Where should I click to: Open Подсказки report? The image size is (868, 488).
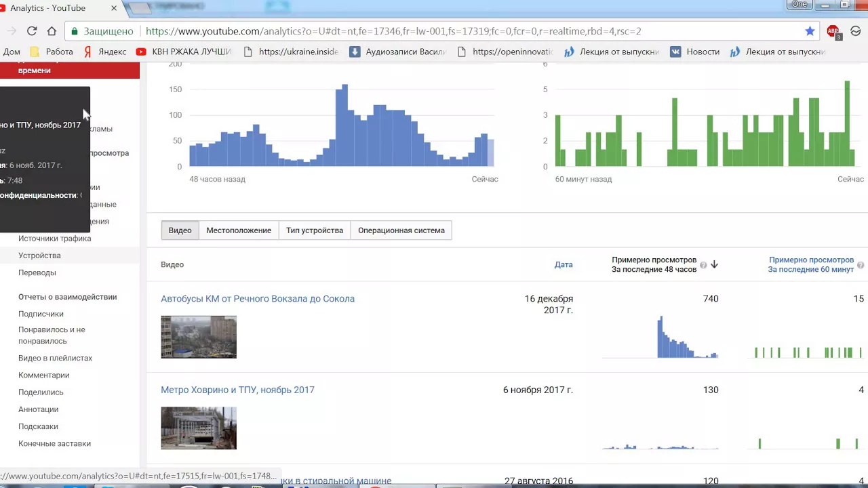point(38,426)
